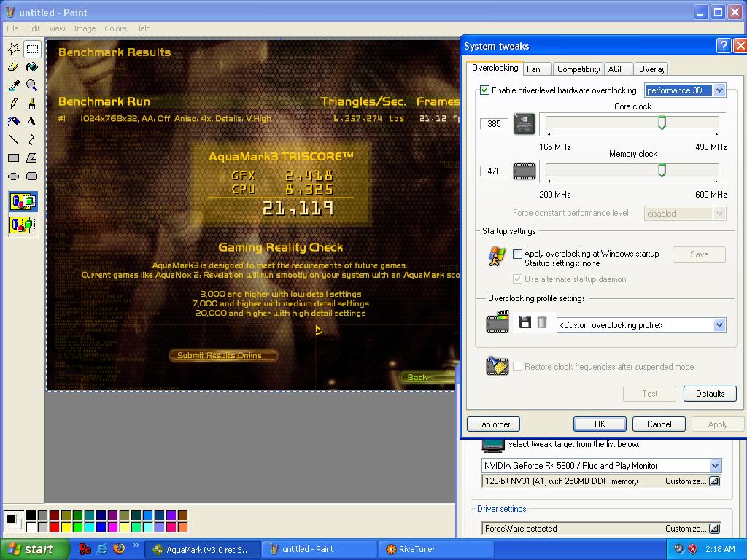Launch Firefox from quick launch bar
Screen dimensions: 747x560
tap(119, 548)
